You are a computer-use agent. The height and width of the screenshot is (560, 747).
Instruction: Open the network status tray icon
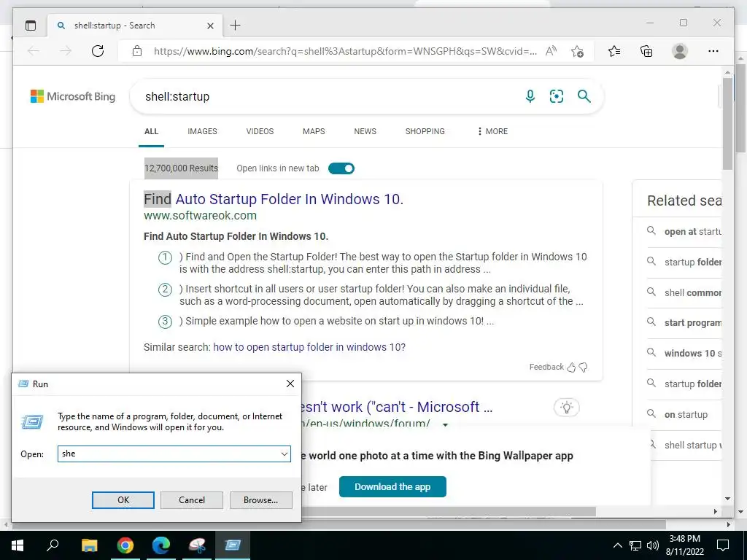[x=635, y=545]
